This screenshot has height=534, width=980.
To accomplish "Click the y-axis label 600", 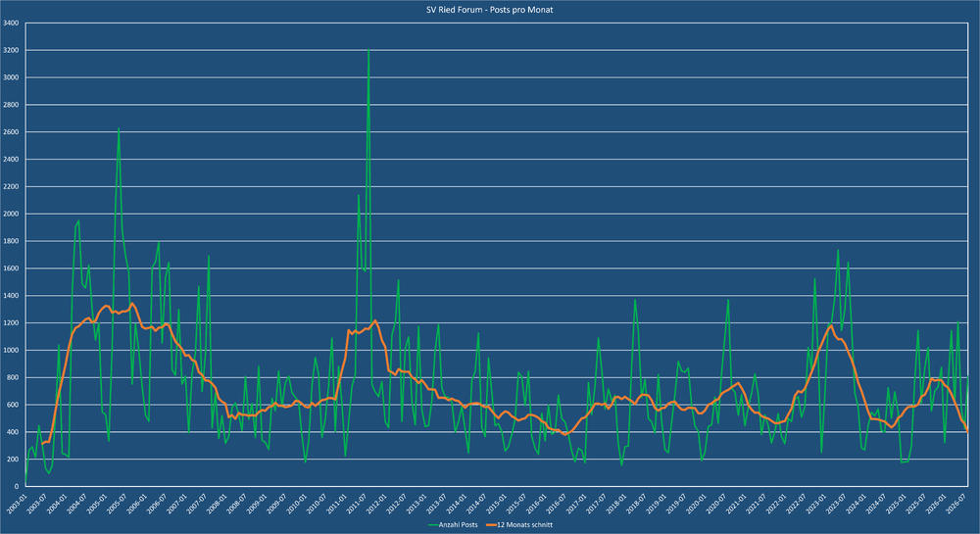I will (x=13, y=405).
